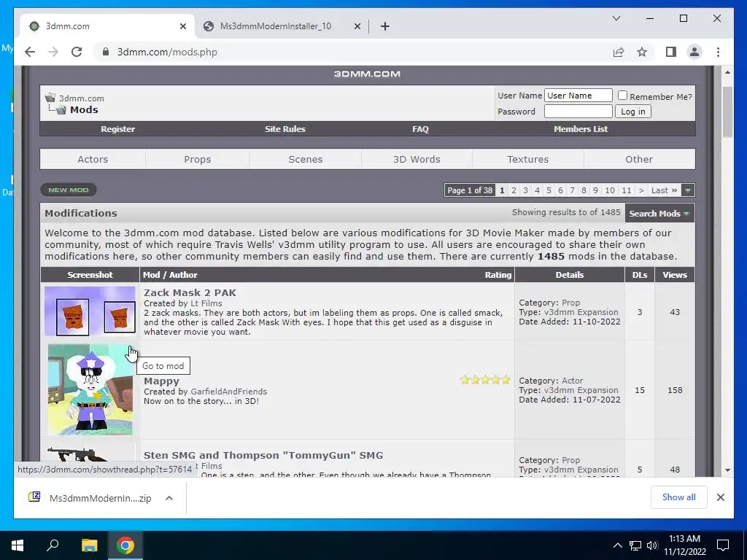Click the Mappy five-star rating
The image size is (747, 560).
[485, 379]
